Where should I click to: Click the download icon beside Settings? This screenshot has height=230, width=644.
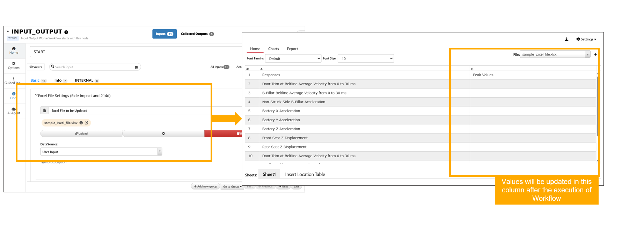pyautogui.click(x=566, y=39)
